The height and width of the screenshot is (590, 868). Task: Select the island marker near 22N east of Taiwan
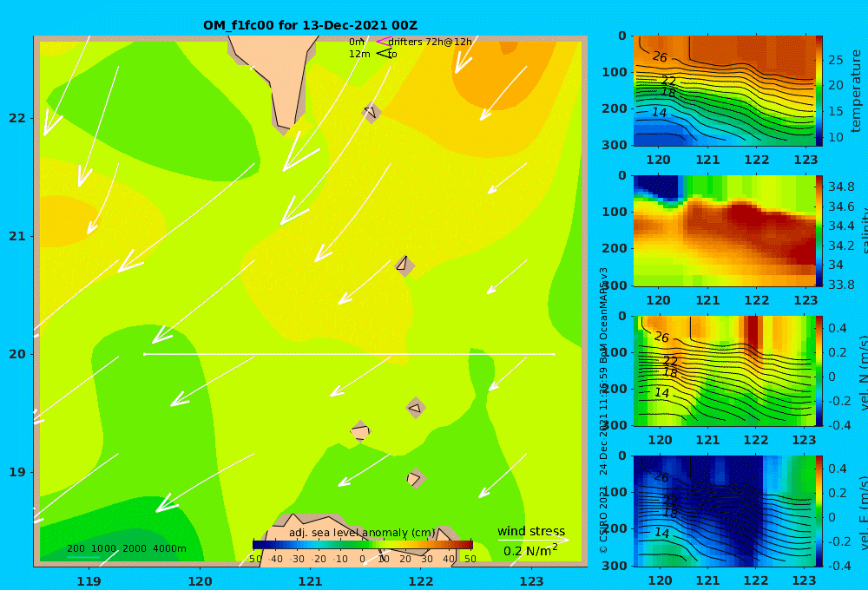coord(371,113)
